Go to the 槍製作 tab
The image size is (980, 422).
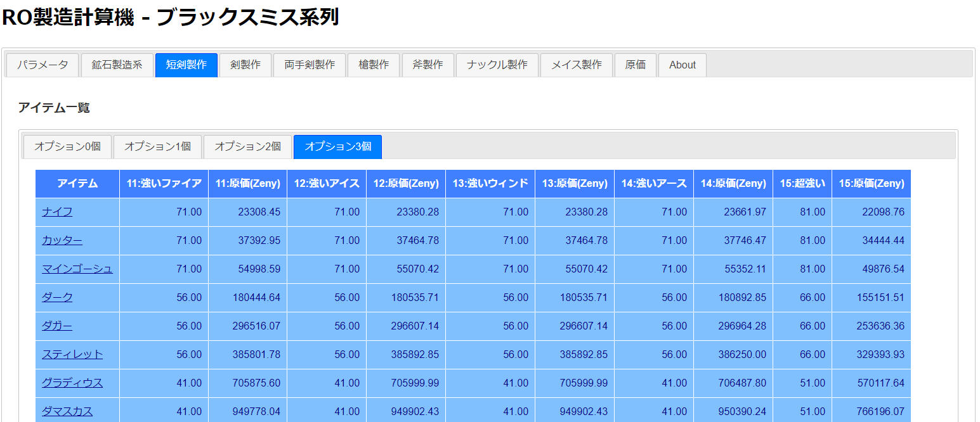click(x=374, y=65)
